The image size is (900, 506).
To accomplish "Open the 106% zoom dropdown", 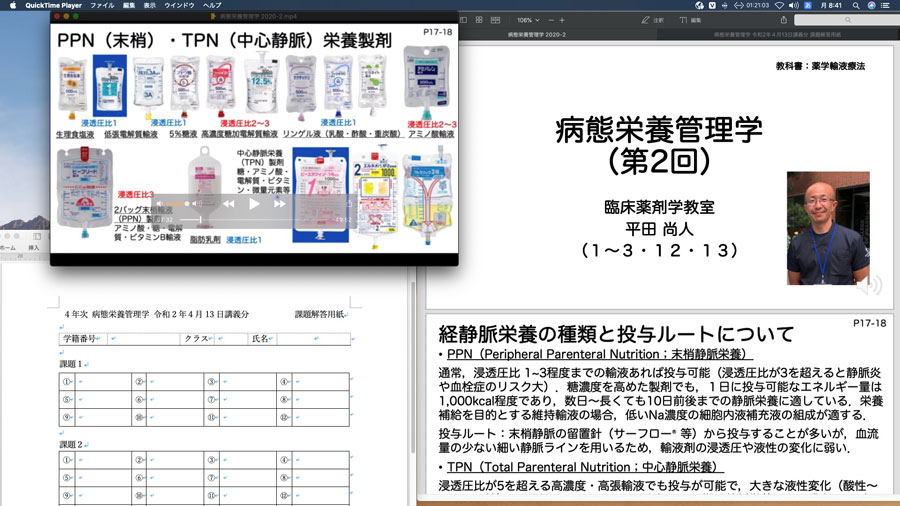I will click(528, 20).
